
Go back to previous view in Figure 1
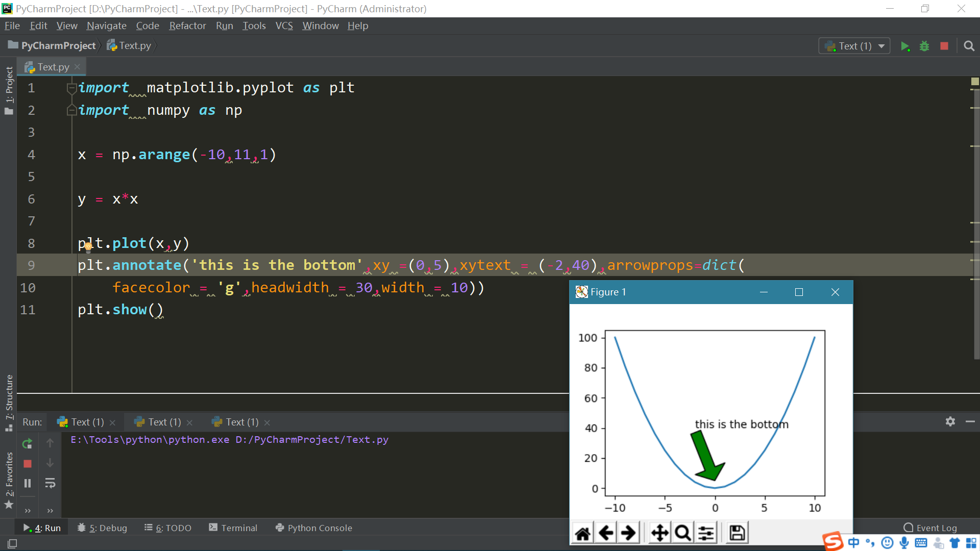[606, 533]
